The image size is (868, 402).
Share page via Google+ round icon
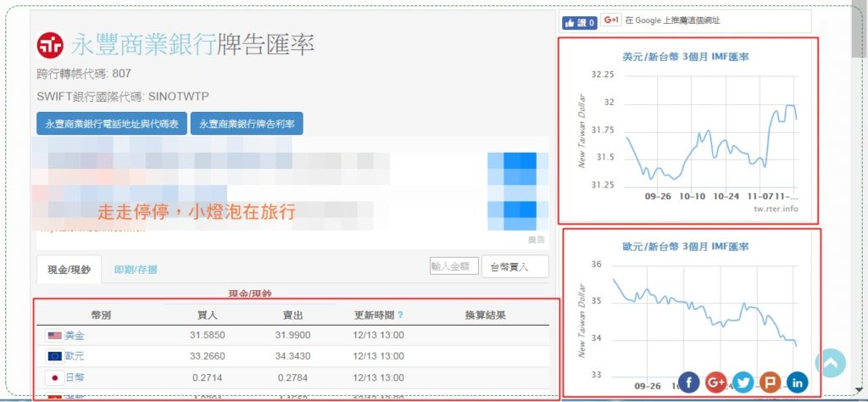(715, 382)
